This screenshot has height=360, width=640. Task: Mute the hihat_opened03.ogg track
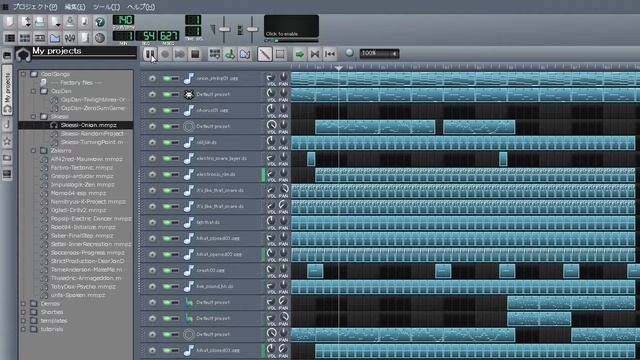click(167, 254)
